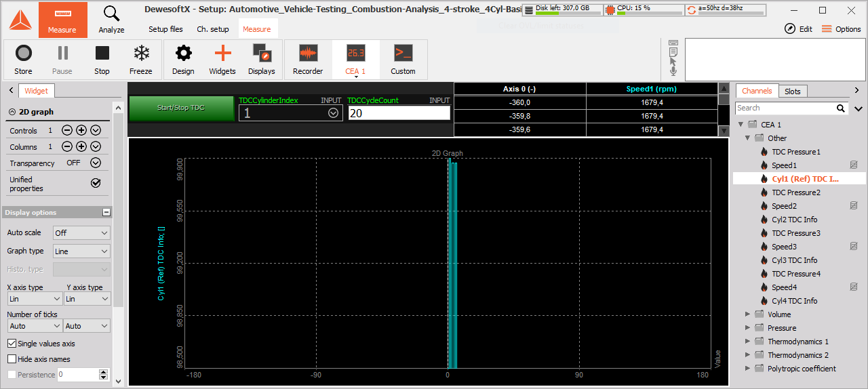Open Design mode gear icon
Image resolution: width=868 pixels, height=389 pixels.
pos(183,54)
